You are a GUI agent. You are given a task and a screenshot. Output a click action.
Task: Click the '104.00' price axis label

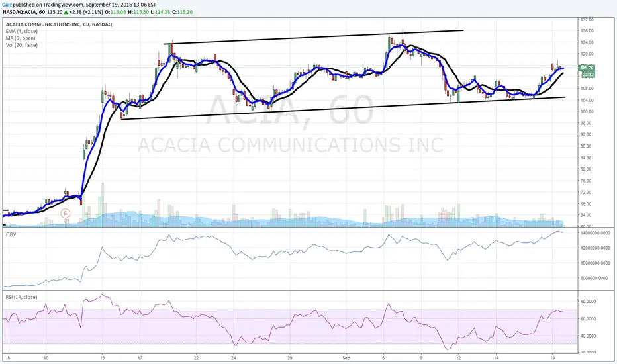click(587, 100)
